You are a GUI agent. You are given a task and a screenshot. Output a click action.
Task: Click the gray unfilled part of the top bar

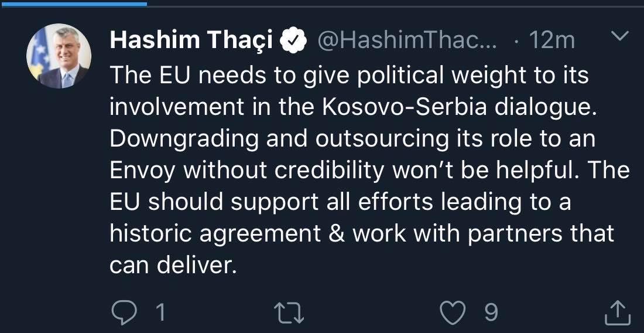point(396,6)
